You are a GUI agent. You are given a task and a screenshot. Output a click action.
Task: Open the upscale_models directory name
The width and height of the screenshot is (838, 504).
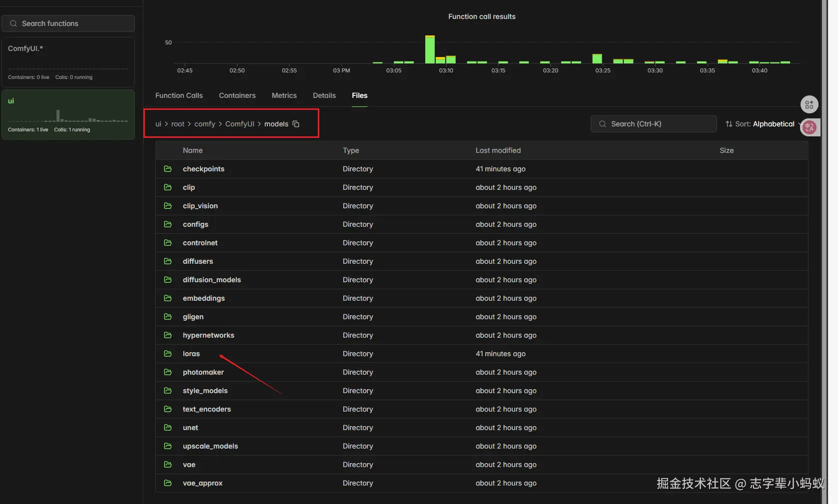210,446
